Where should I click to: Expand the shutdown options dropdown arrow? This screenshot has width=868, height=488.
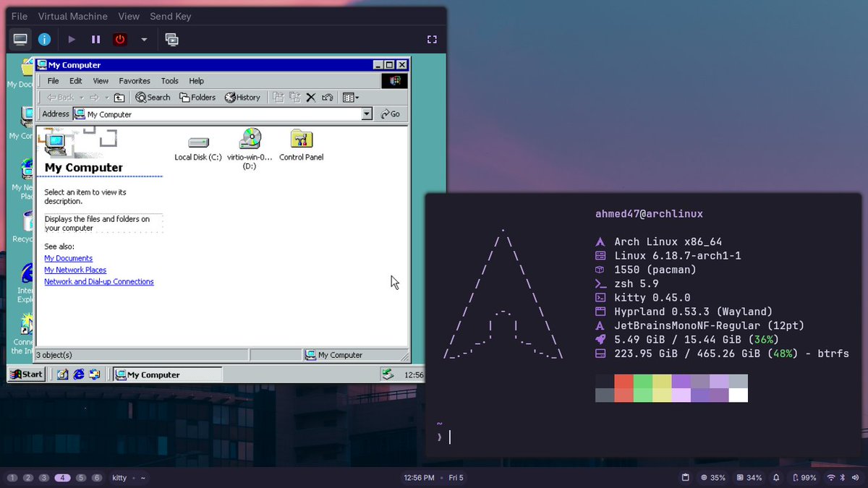tap(144, 40)
